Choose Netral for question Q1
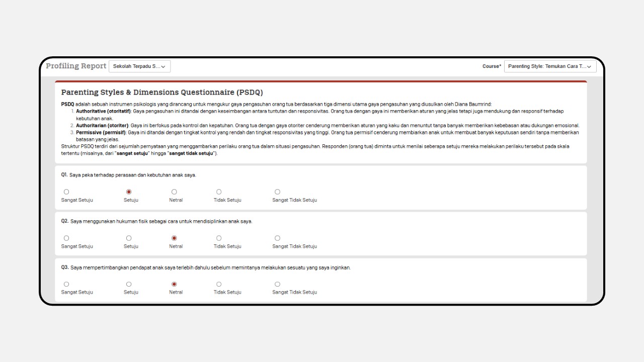This screenshot has width=644, height=362. pos(174,192)
